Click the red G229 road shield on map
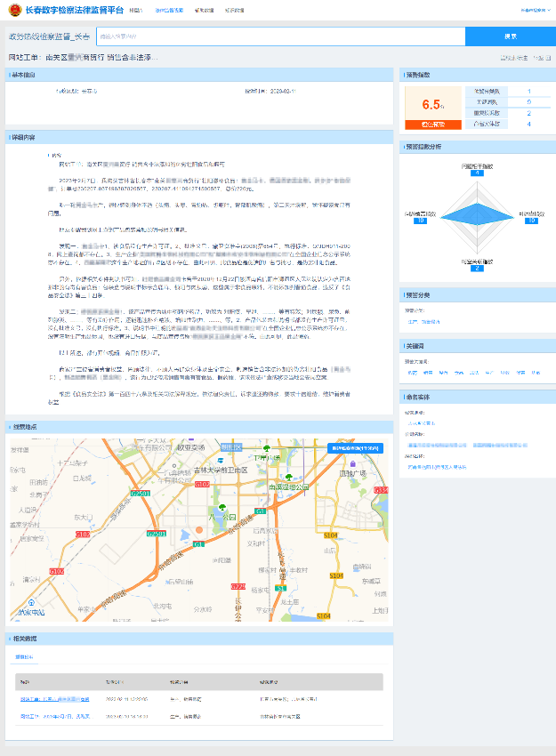 point(238,587)
